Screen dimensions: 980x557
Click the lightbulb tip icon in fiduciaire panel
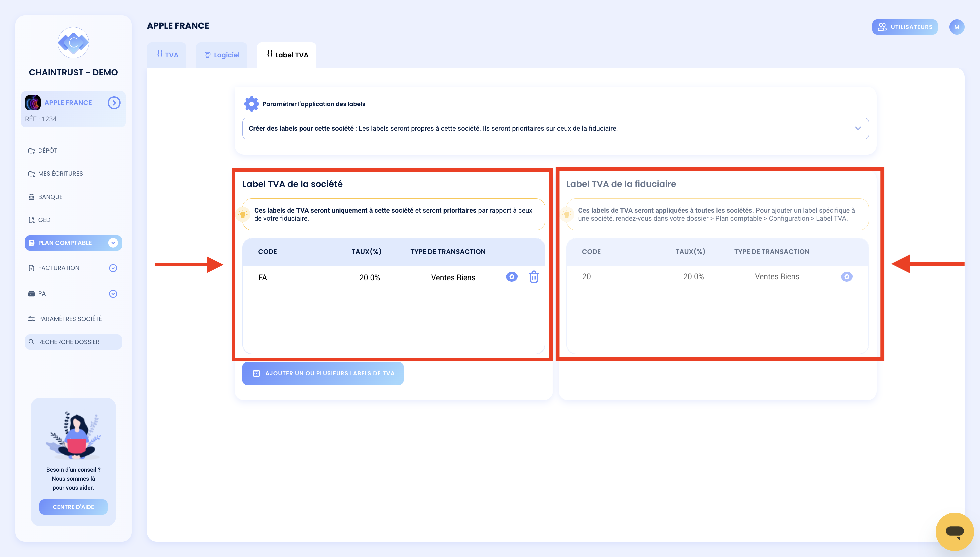click(567, 214)
